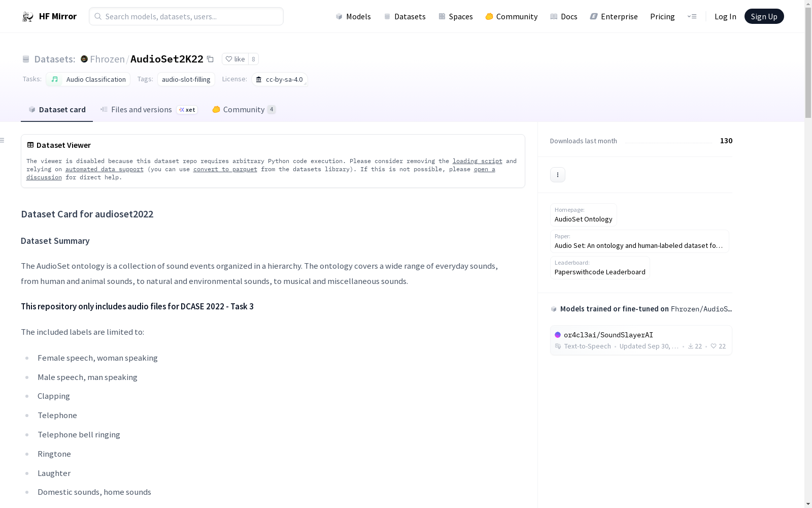
Task: Click the search magnifier icon
Action: [98, 16]
